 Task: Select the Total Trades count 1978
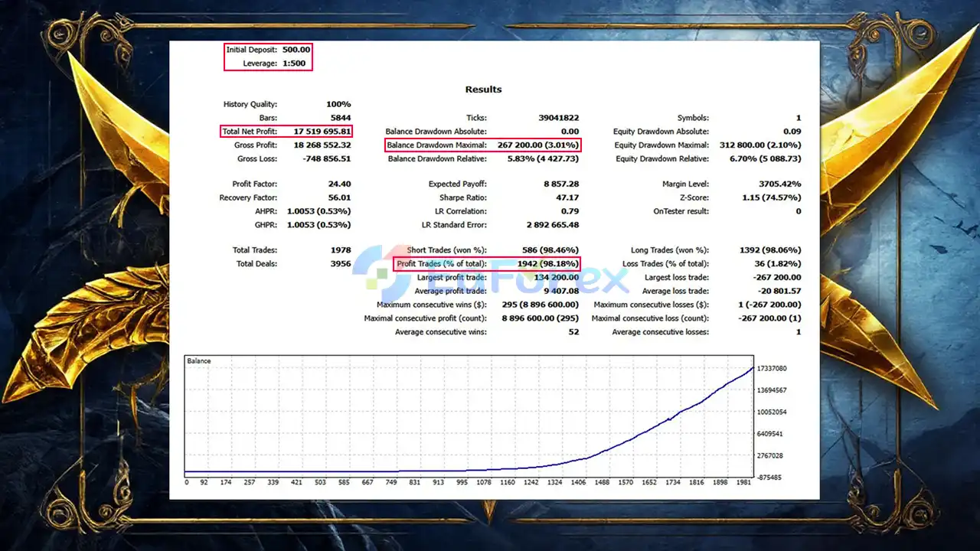click(340, 250)
